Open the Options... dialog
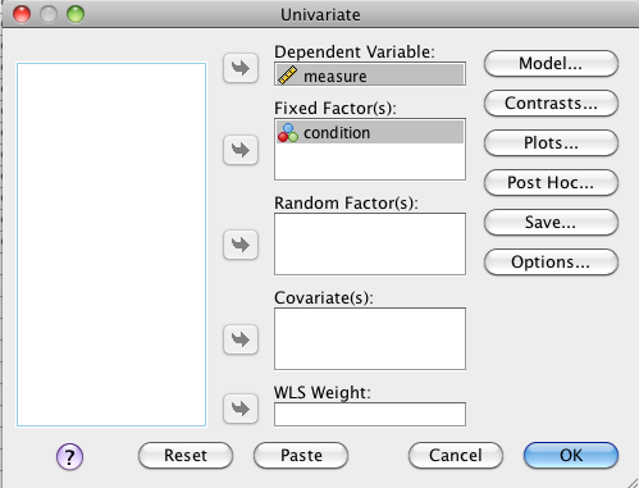This screenshot has width=639, height=489. click(x=551, y=262)
